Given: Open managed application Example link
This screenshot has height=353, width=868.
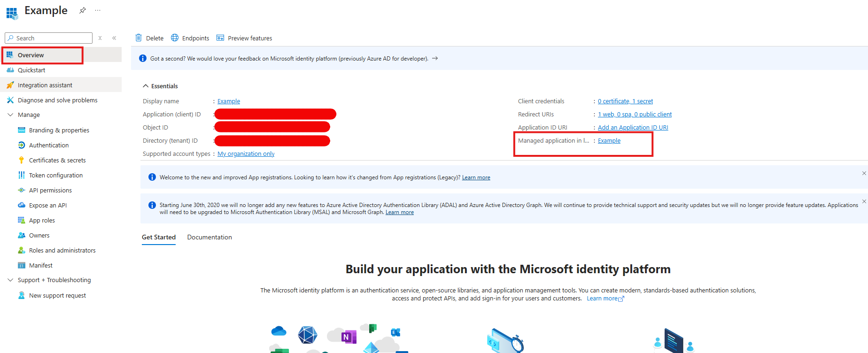Looking at the screenshot, I should (609, 140).
